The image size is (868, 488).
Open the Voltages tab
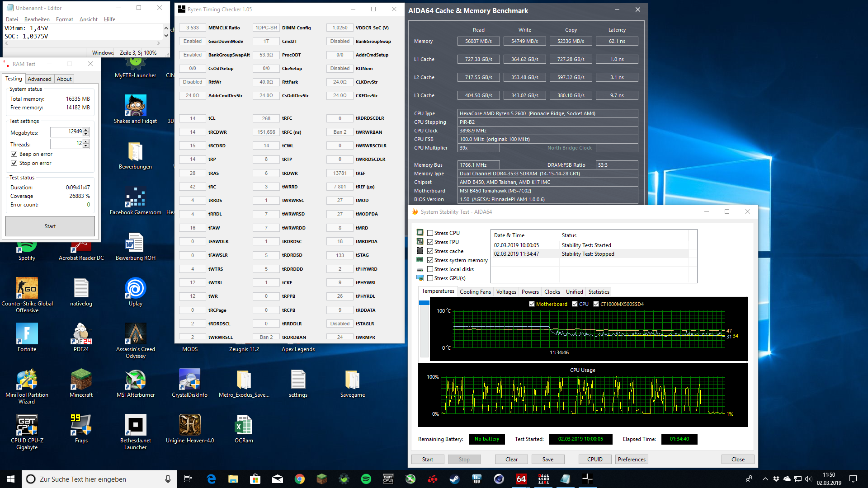(x=506, y=292)
